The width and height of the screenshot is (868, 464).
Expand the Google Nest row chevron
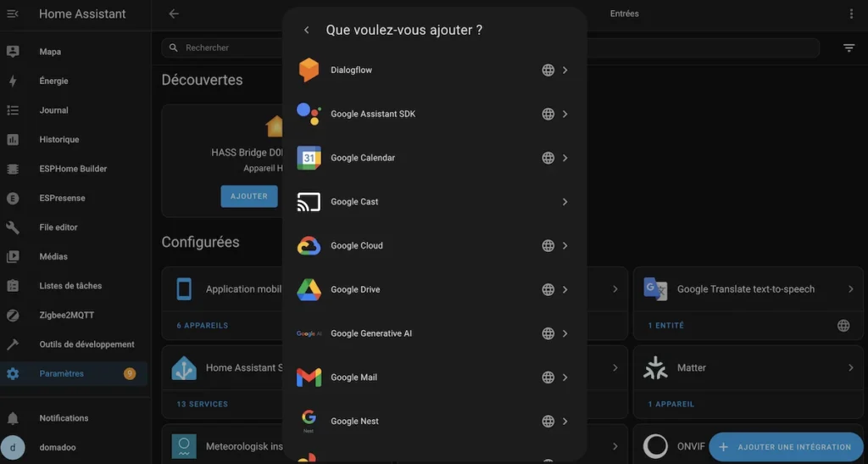pos(565,422)
